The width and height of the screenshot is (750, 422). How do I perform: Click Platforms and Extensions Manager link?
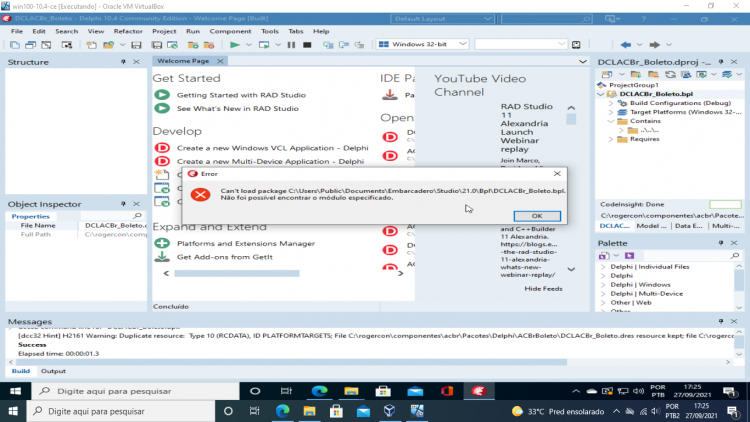[246, 243]
